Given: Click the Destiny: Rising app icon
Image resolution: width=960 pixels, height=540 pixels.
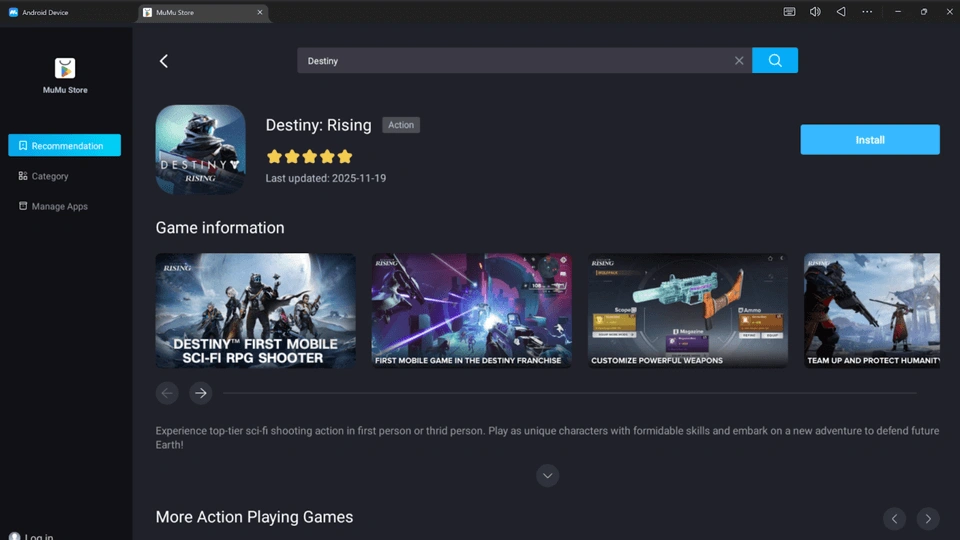Looking at the screenshot, I should coord(200,150).
